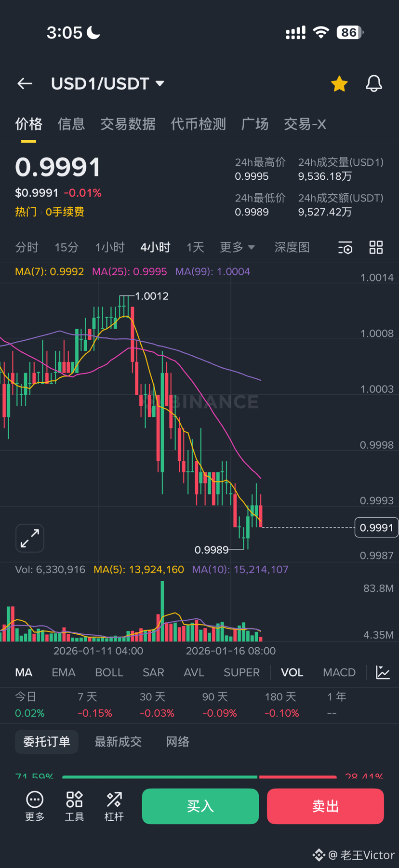Select the 1天 timeframe

pos(195,247)
